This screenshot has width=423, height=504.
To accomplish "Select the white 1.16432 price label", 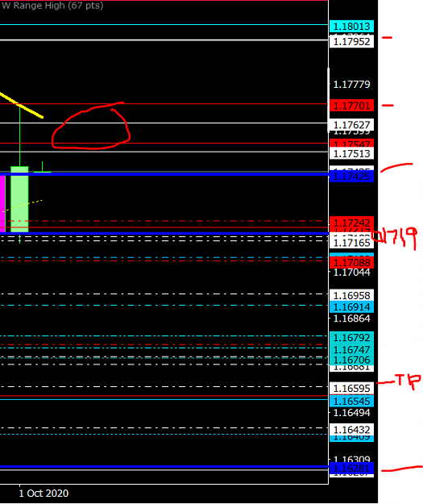I will 352,430.
